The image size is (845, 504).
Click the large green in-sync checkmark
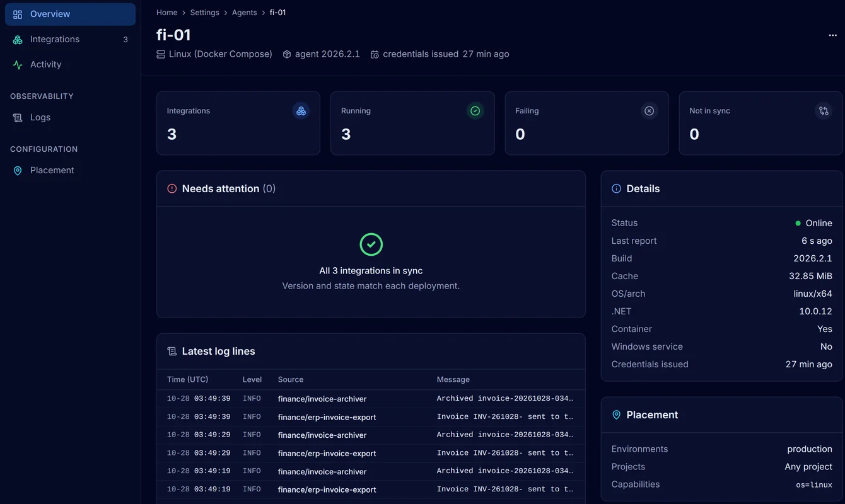[x=371, y=244]
